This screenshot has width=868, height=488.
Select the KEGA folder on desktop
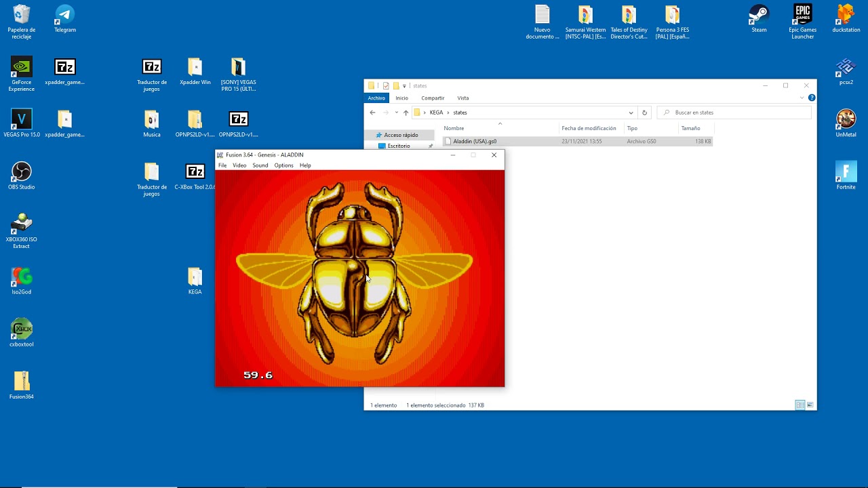point(195,280)
